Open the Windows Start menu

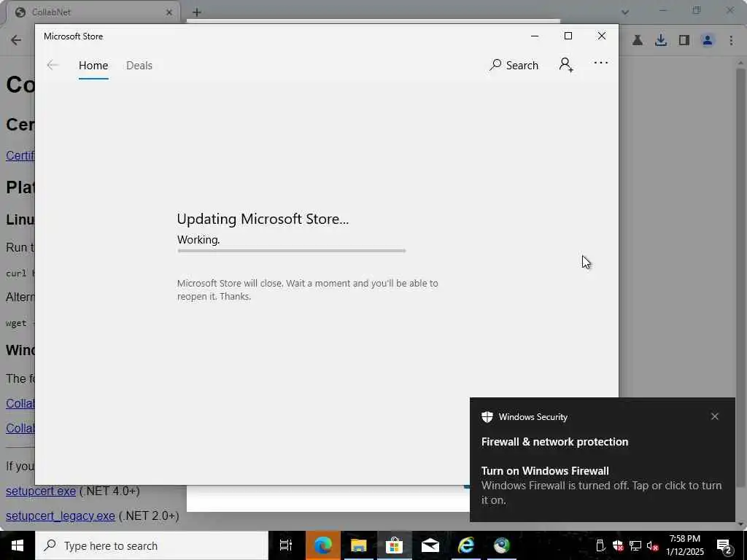[x=18, y=545]
